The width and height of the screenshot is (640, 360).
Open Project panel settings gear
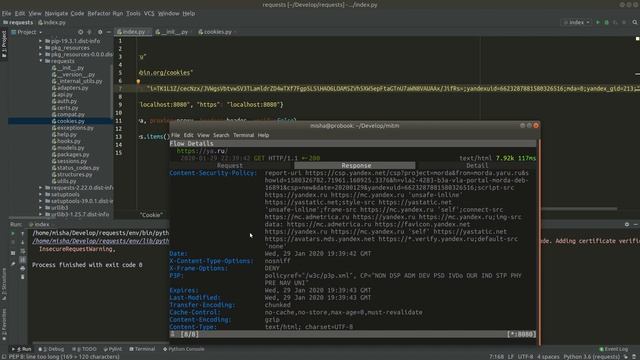point(100,32)
